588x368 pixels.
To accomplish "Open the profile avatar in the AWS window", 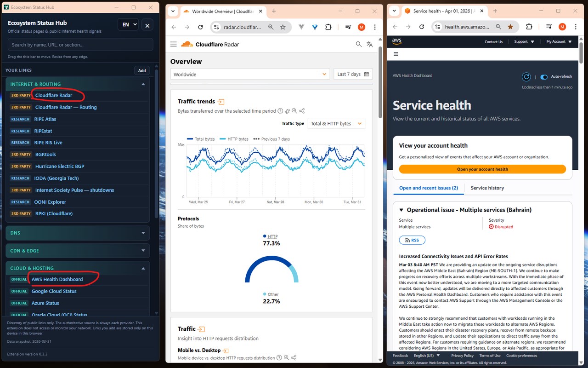I will pyautogui.click(x=562, y=27).
